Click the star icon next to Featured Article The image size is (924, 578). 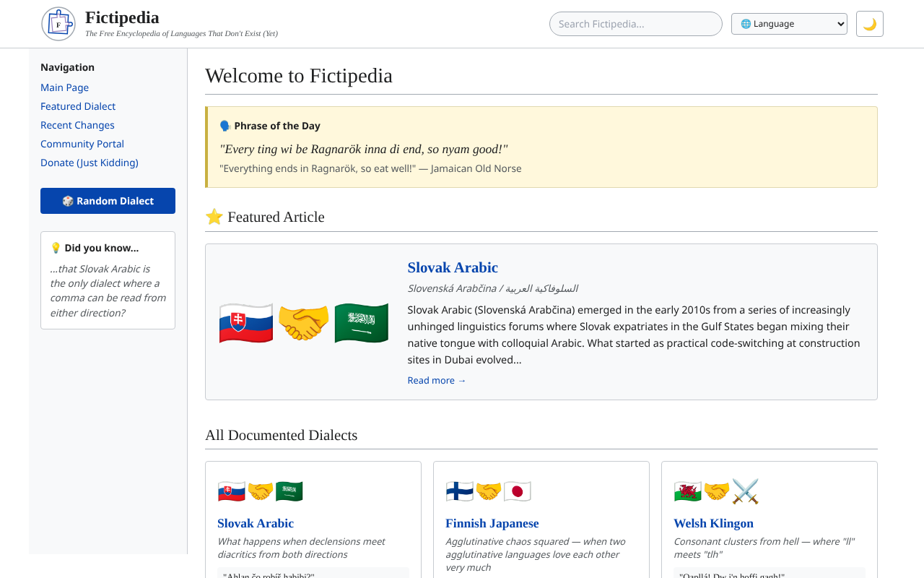tap(214, 216)
